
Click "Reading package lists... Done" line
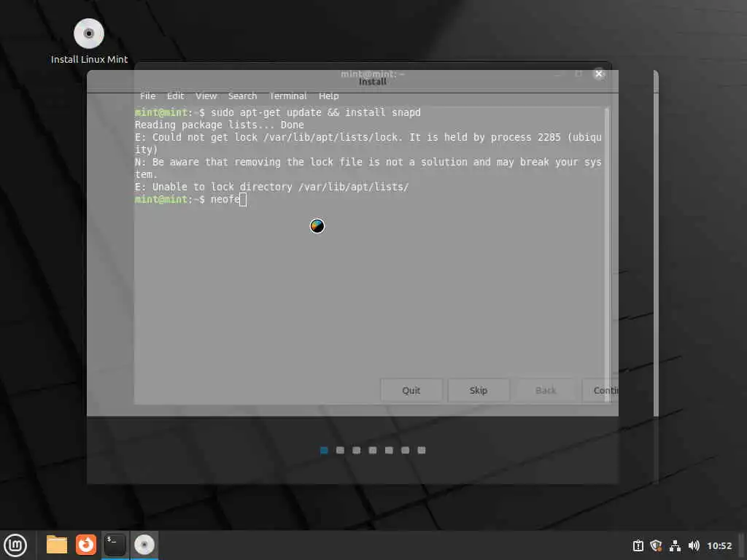[x=219, y=125]
